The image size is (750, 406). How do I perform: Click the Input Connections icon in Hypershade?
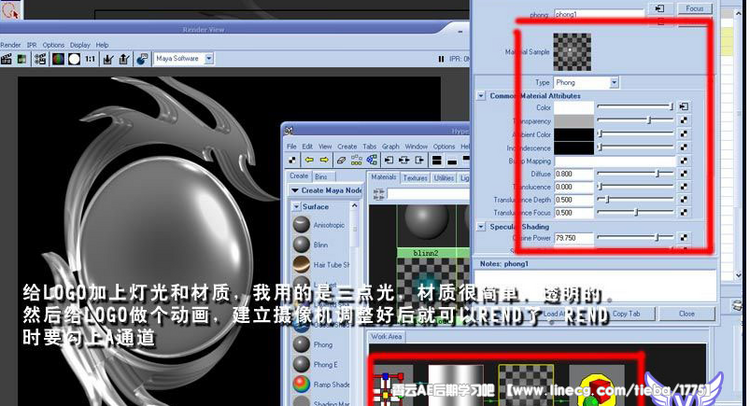(x=389, y=160)
